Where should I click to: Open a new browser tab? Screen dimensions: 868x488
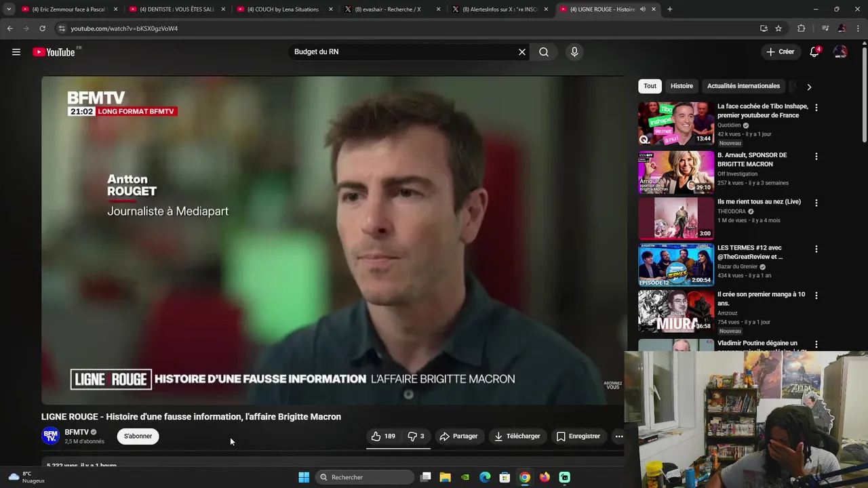tap(670, 9)
